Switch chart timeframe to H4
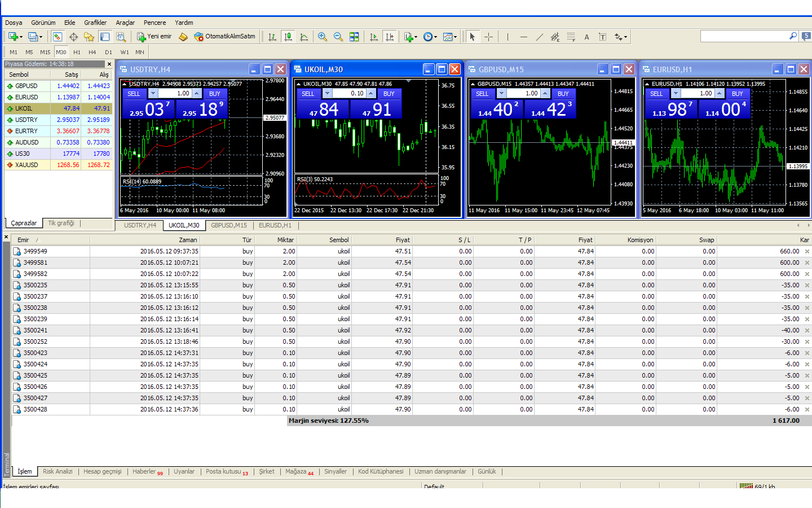This screenshot has width=812, height=508. click(92, 52)
